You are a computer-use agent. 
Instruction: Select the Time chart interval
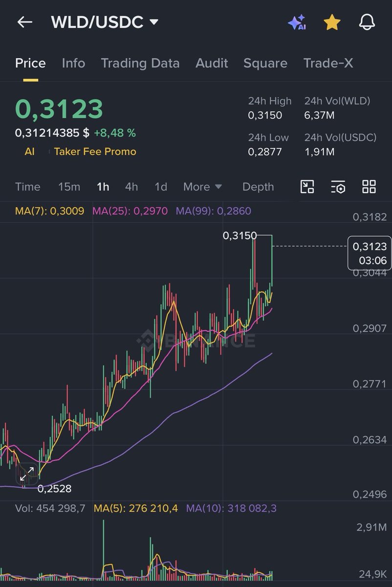pos(28,187)
